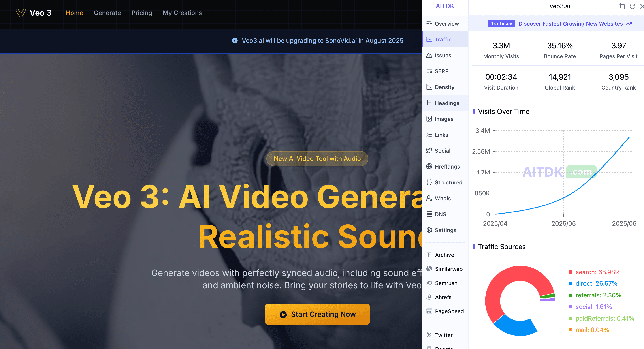Open the Issues warning icon

coord(429,55)
